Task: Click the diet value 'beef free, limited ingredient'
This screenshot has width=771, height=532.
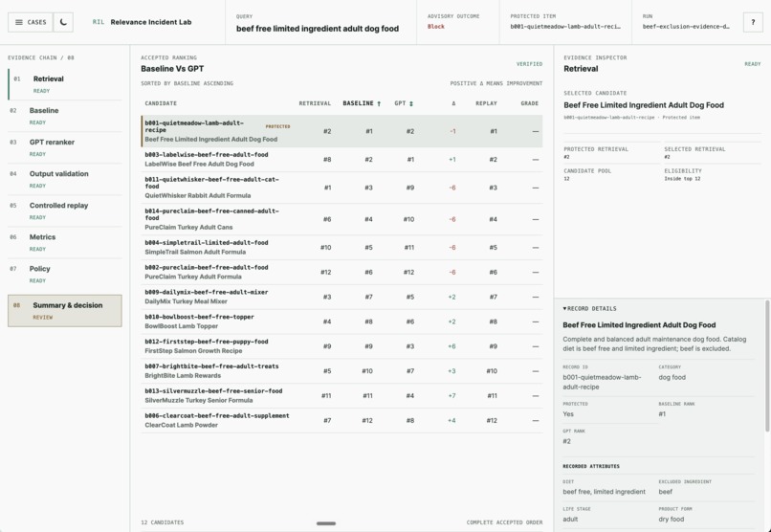Action: pyautogui.click(x=604, y=492)
